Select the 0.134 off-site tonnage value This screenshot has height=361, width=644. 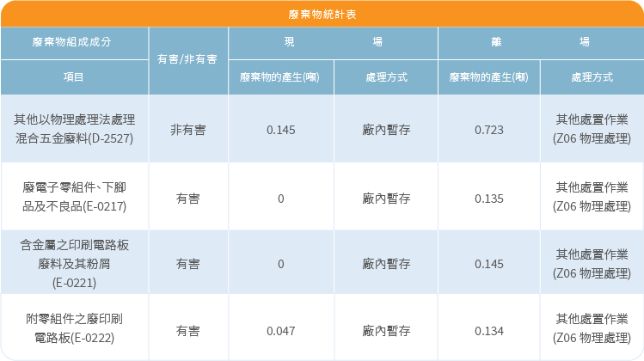(488, 330)
